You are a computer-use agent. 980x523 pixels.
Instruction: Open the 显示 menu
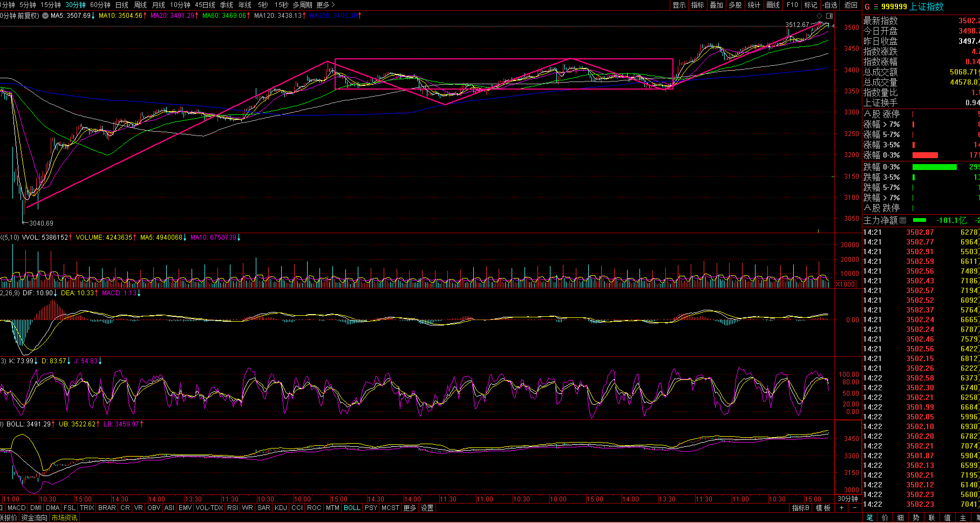[x=679, y=5]
